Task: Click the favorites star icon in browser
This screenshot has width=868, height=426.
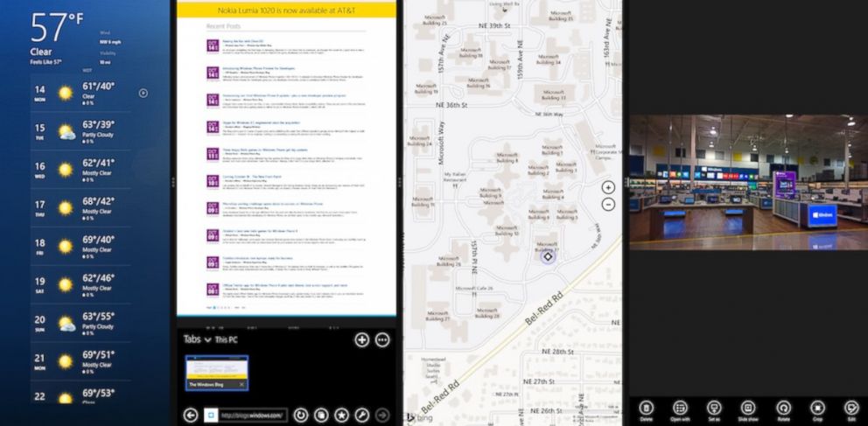Action: (341, 415)
